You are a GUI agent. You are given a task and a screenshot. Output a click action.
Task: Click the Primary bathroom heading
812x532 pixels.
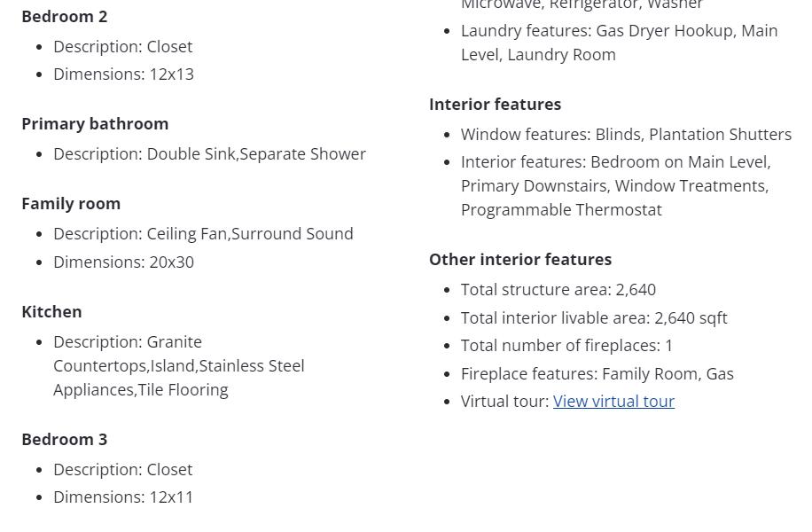tap(95, 124)
